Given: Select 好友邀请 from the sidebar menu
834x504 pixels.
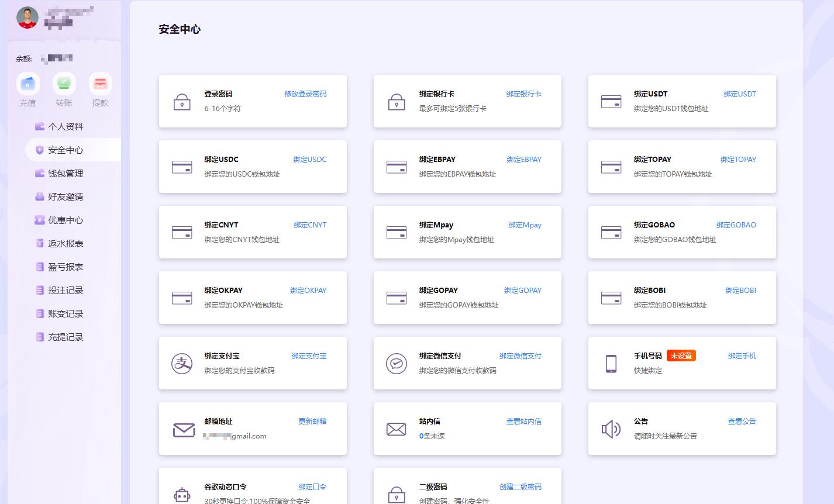Looking at the screenshot, I should 66,197.
